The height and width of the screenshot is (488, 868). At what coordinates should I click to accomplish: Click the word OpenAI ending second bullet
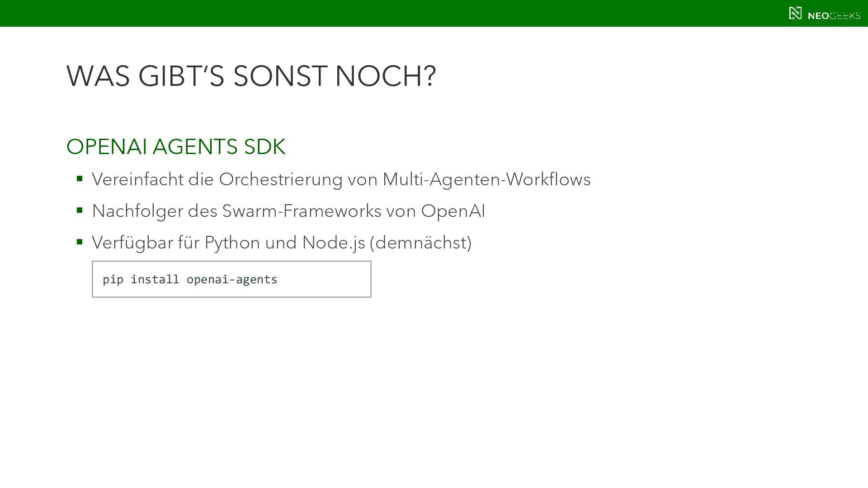pos(453,211)
